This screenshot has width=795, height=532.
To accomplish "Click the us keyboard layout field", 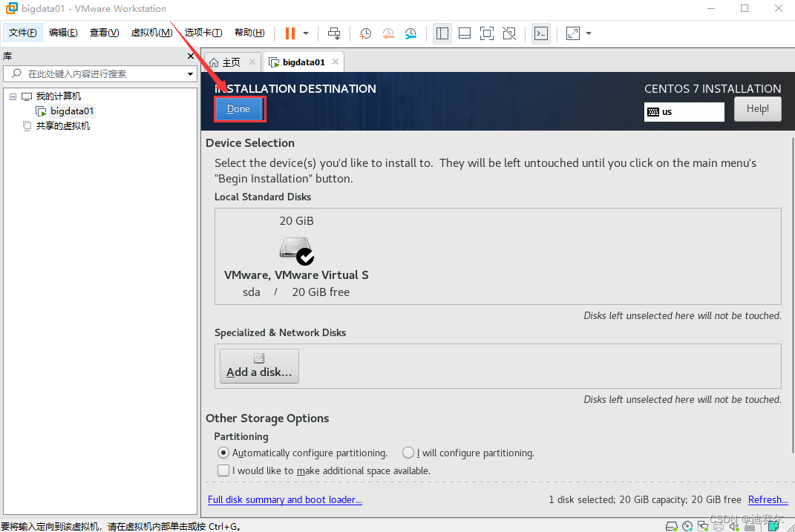I will (684, 112).
